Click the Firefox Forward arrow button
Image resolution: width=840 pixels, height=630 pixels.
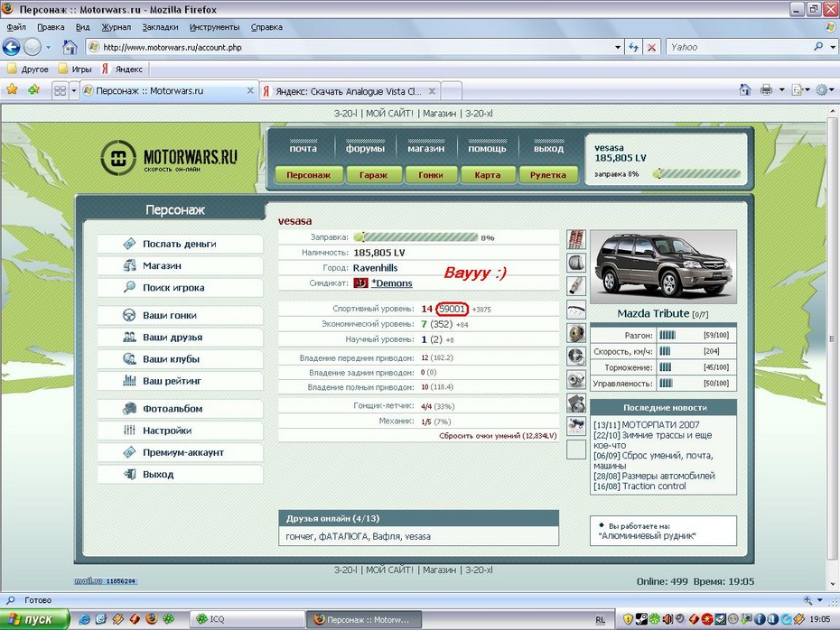point(33,47)
